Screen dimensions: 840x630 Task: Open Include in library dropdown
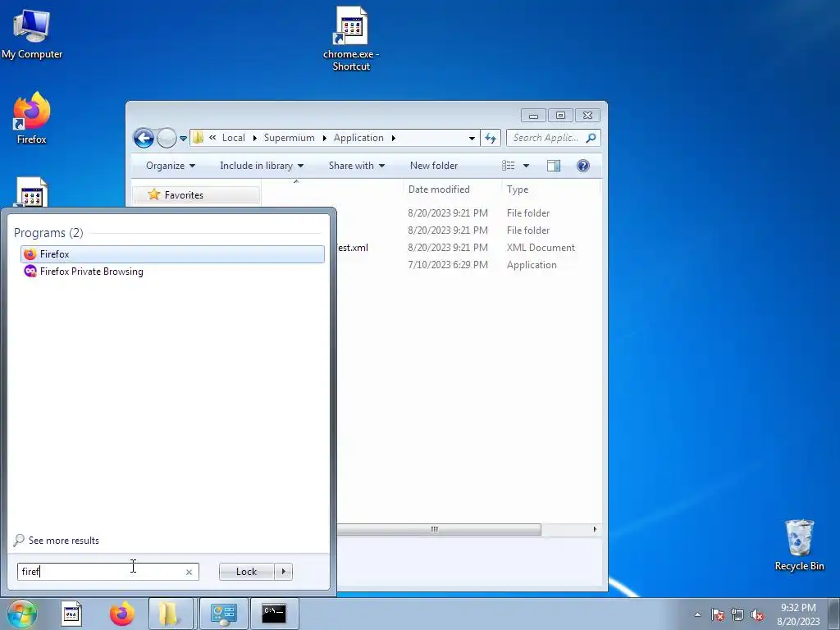[x=262, y=166]
